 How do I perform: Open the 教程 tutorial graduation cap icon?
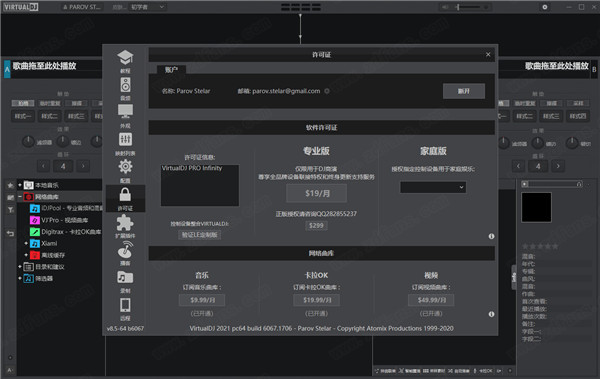(125, 61)
